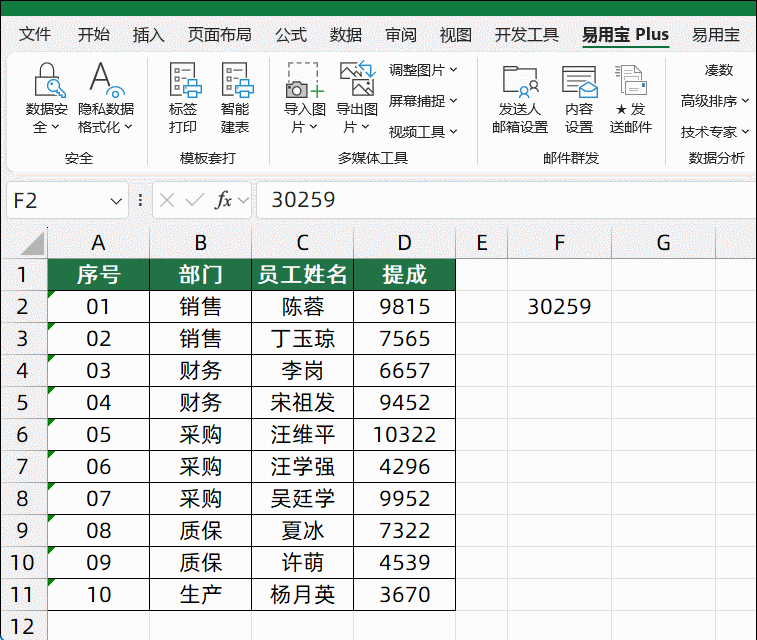
Task: Expand the 调整图片 dropdown
Action: [423, 70]
